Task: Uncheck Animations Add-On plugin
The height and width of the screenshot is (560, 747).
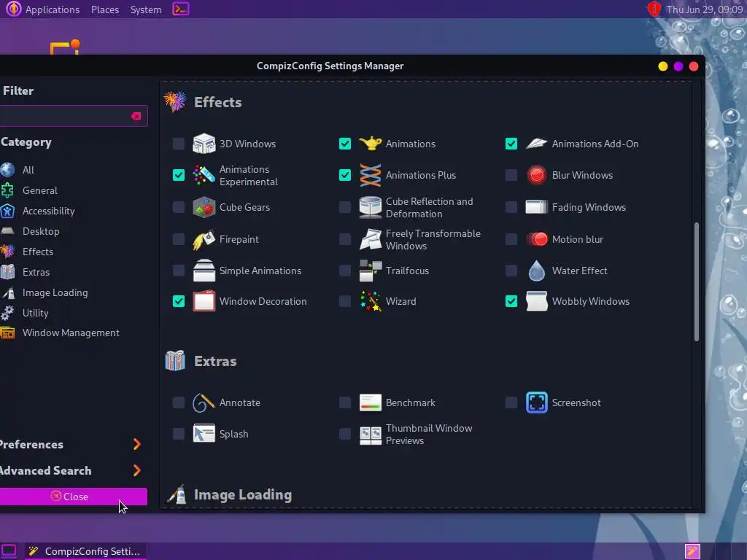Action: [511, 144]
